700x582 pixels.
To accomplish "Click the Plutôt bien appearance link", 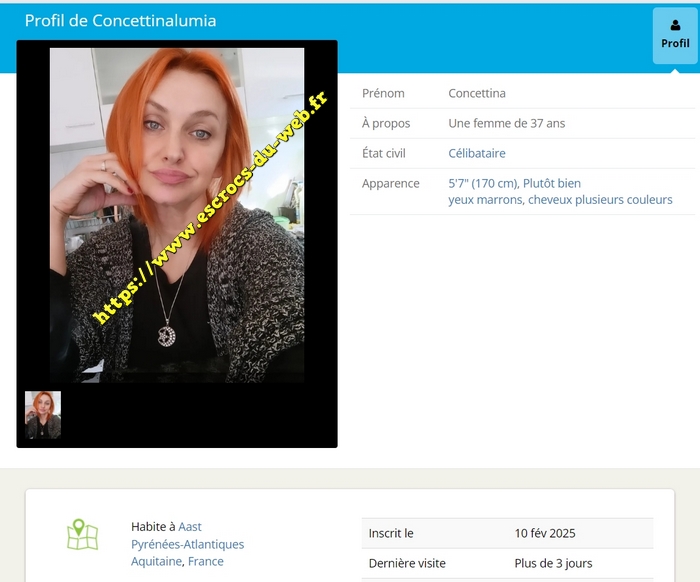I will (551, 184).
